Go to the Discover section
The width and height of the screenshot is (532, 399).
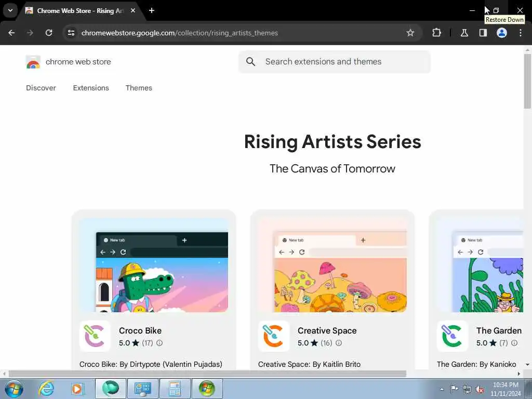(x=41, y=88)
